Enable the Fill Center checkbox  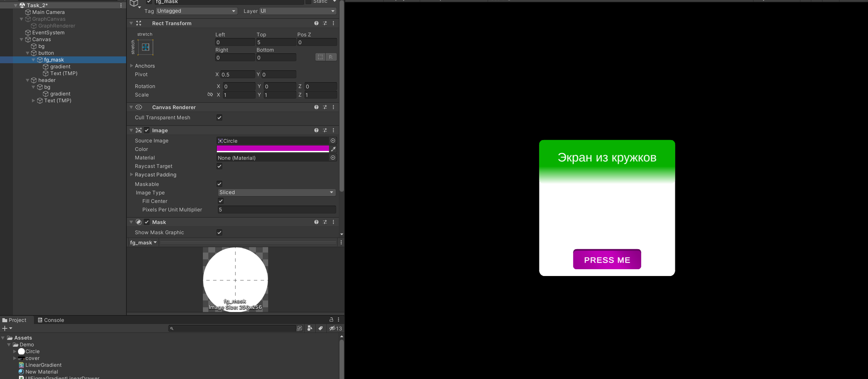point(220,201)
